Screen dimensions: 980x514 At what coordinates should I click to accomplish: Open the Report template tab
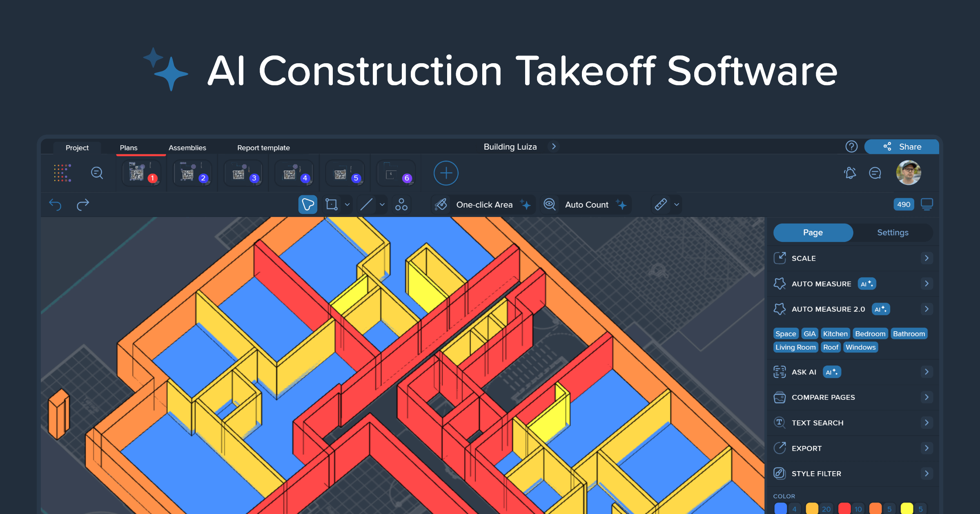tap(263, 148)
